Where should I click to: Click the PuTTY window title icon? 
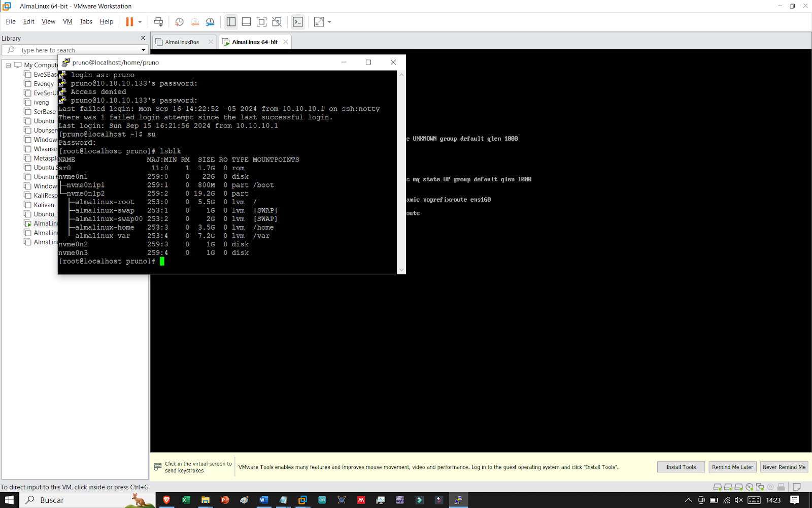(65, 62)
